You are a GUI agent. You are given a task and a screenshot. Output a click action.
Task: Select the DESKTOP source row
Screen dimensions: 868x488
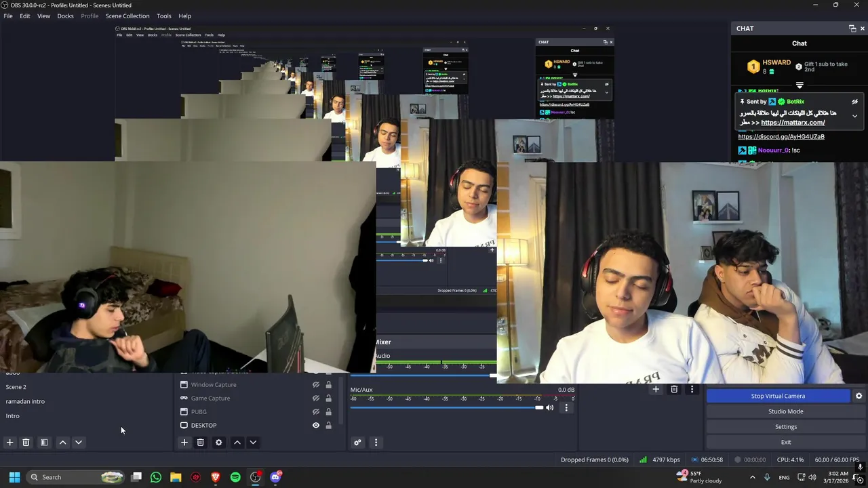(258, 425)
